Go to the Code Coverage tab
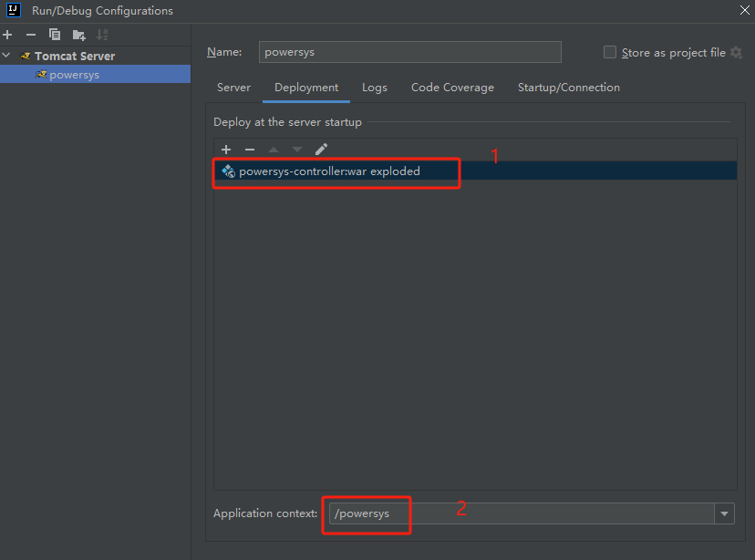 pos(452,88)
